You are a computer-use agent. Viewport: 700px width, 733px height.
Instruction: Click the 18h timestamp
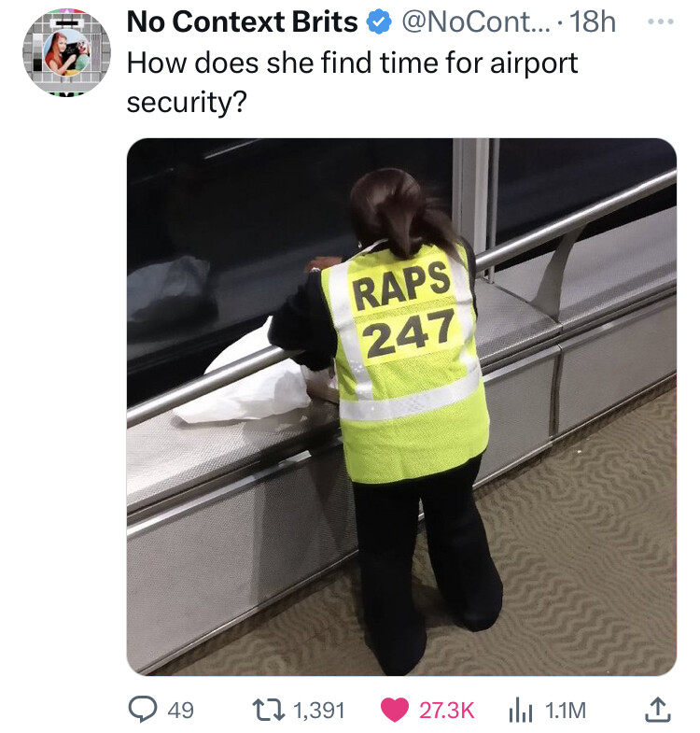click(592, 22)
